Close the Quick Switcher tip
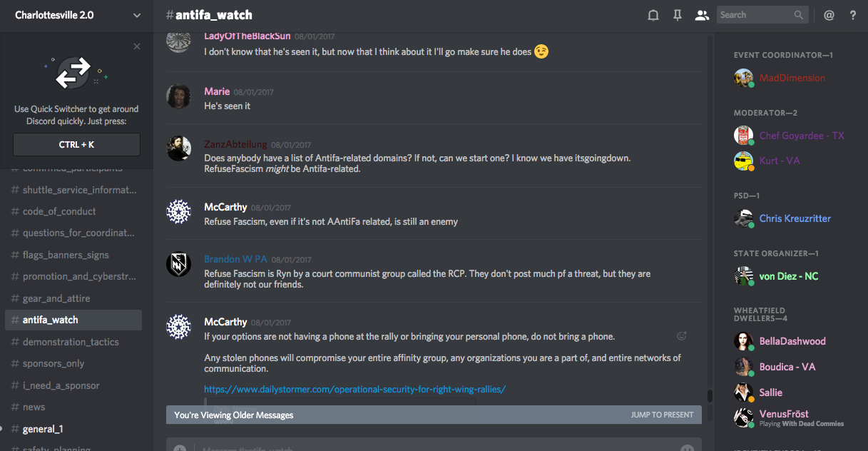Image resolution: width=868 pixels, height=451 pixels. tap(137, 47)
